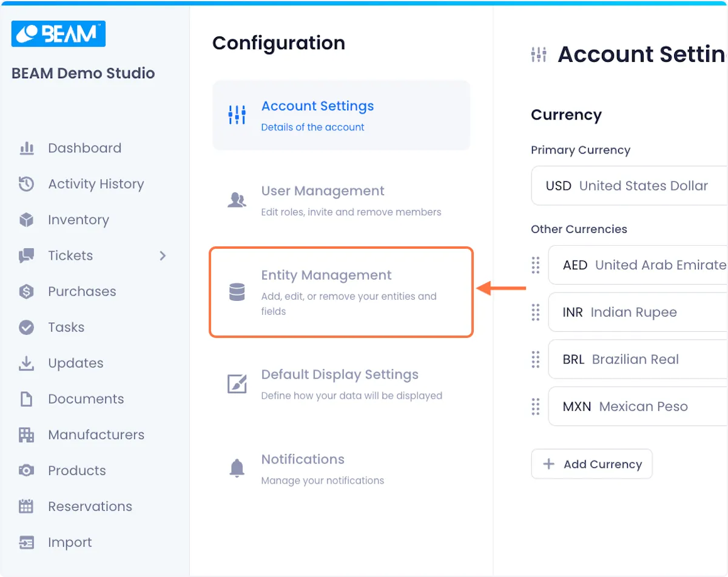
Task: Open Activity History page
Action: [96, 184]
